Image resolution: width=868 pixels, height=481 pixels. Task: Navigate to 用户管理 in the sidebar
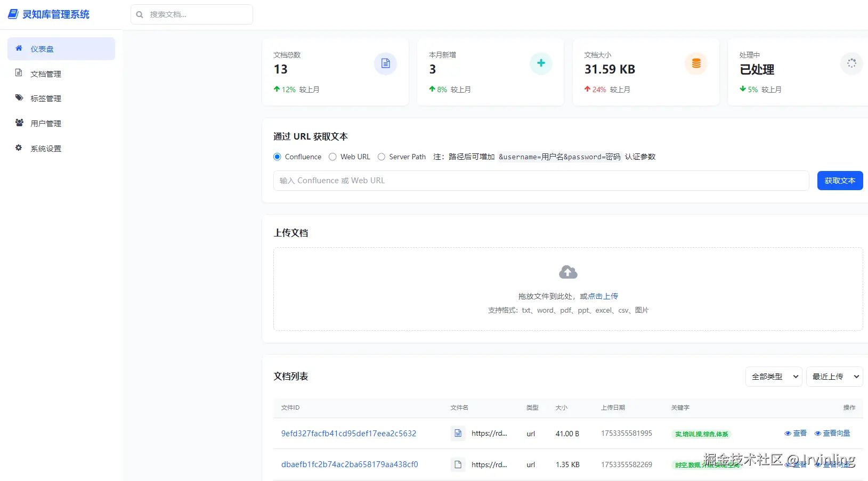(61, 124)
